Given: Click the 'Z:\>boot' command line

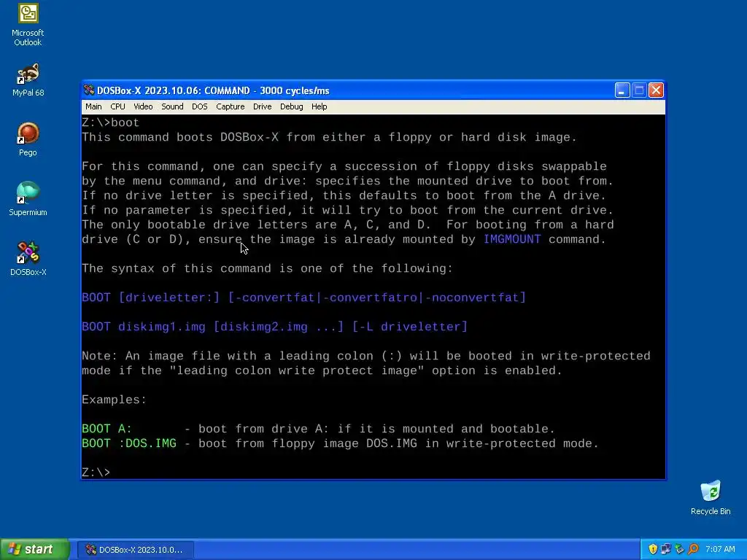Looking at the screenshot, I should 111,122.
